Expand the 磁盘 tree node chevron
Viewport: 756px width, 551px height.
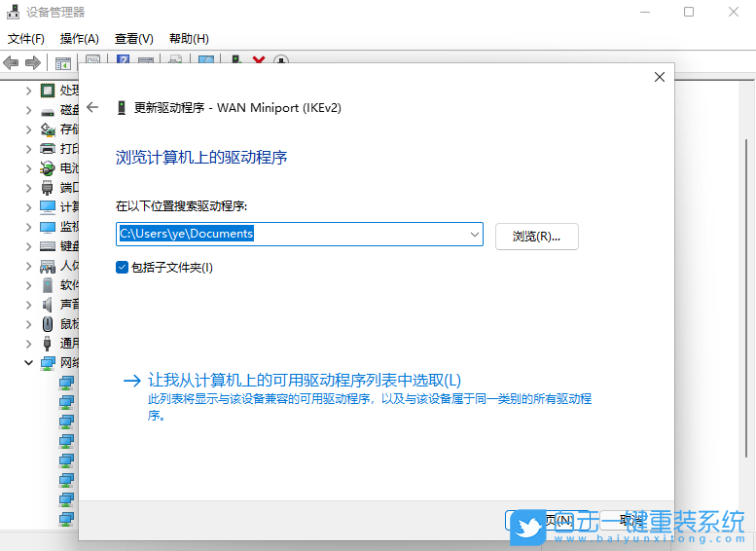pos(28,110)
